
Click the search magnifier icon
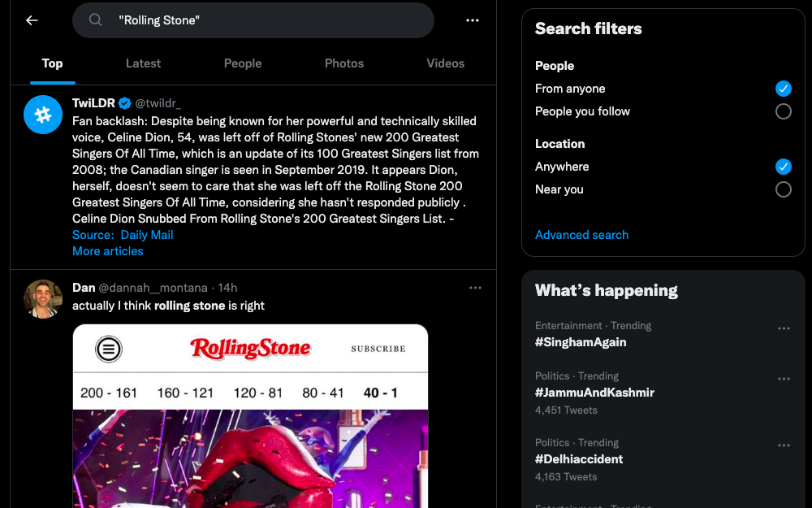[x=95, y=20]
